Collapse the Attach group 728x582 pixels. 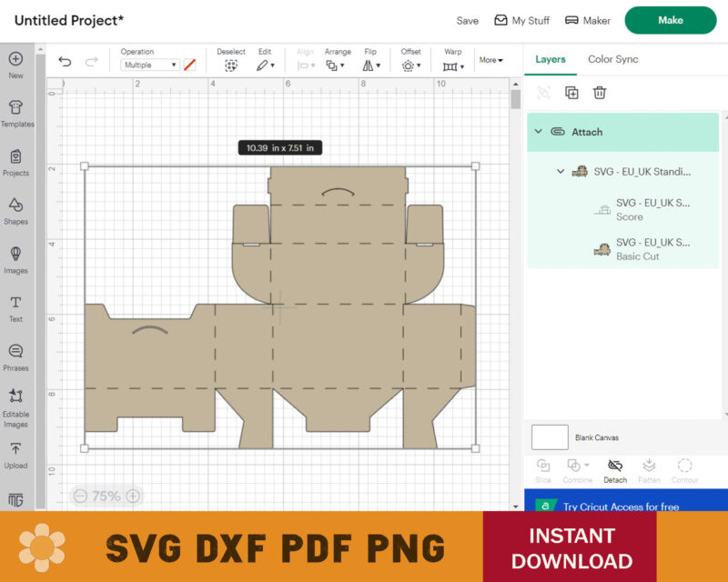(x=538, y=131)
